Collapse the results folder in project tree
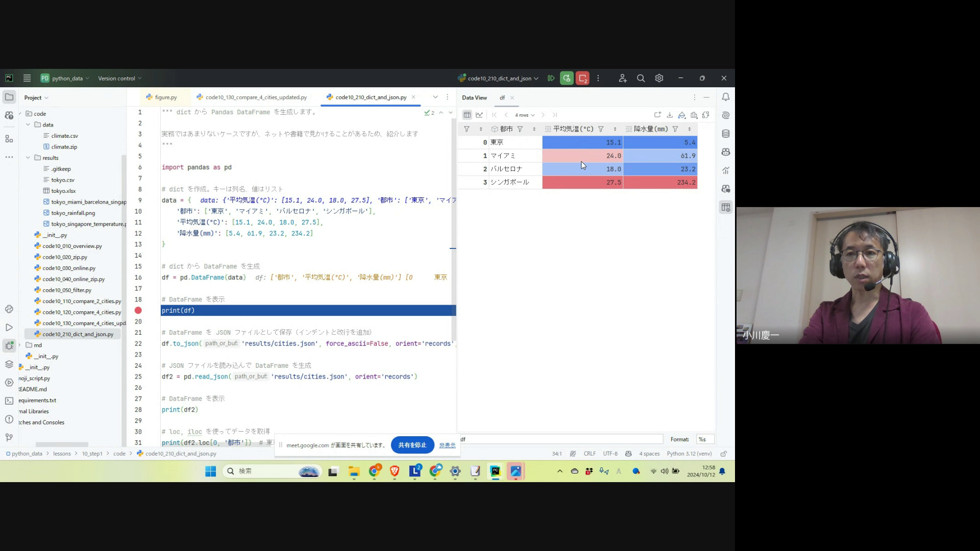The width and height of the screenshot is (980, 551). point(28,158)
